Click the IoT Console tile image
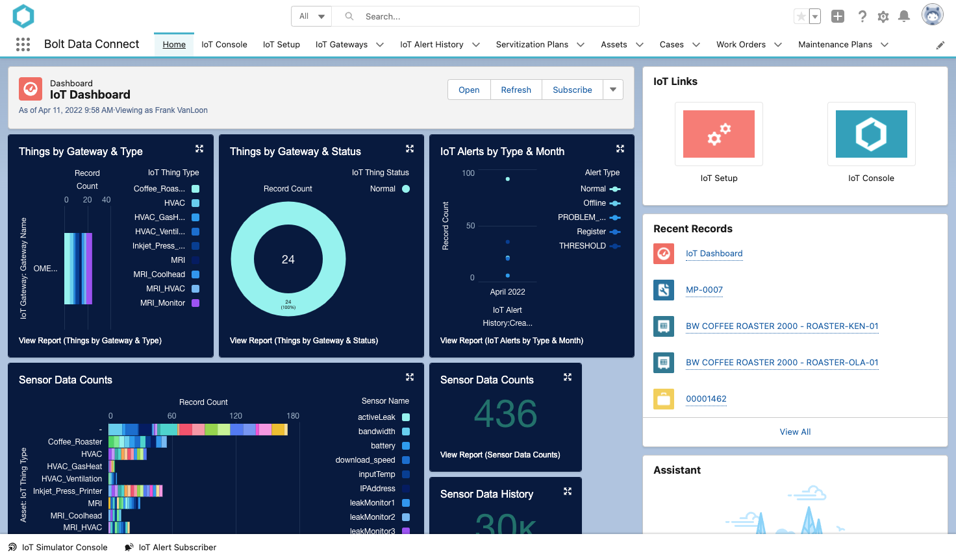The image size is (956, 560). [872, 134]
